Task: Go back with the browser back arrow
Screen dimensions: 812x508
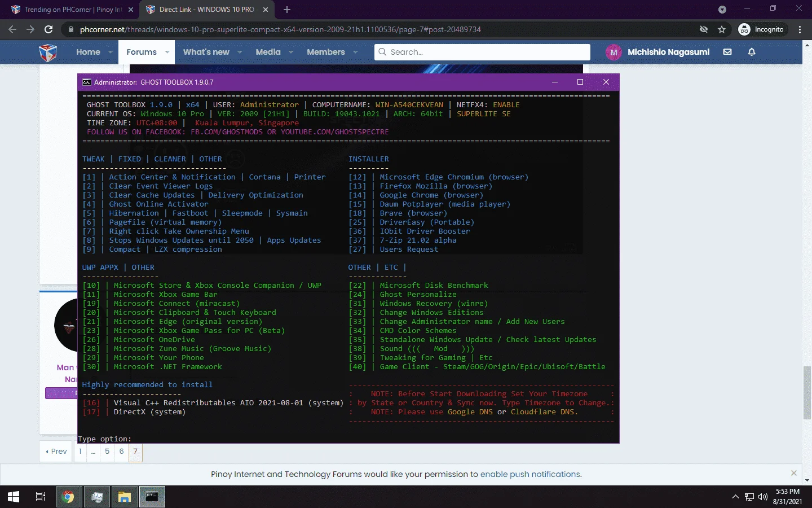Action: point(12,29)
